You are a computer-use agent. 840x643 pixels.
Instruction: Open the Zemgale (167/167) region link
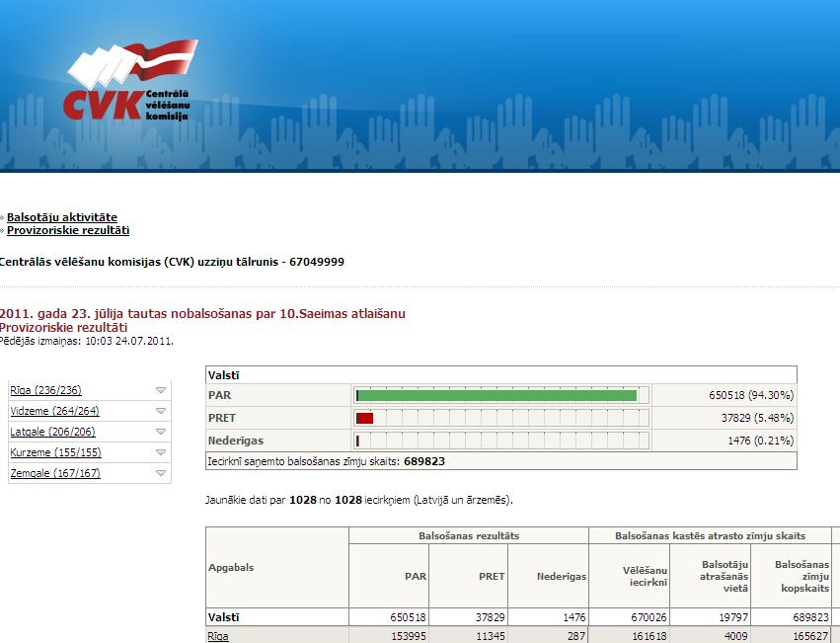coord(55,473)
